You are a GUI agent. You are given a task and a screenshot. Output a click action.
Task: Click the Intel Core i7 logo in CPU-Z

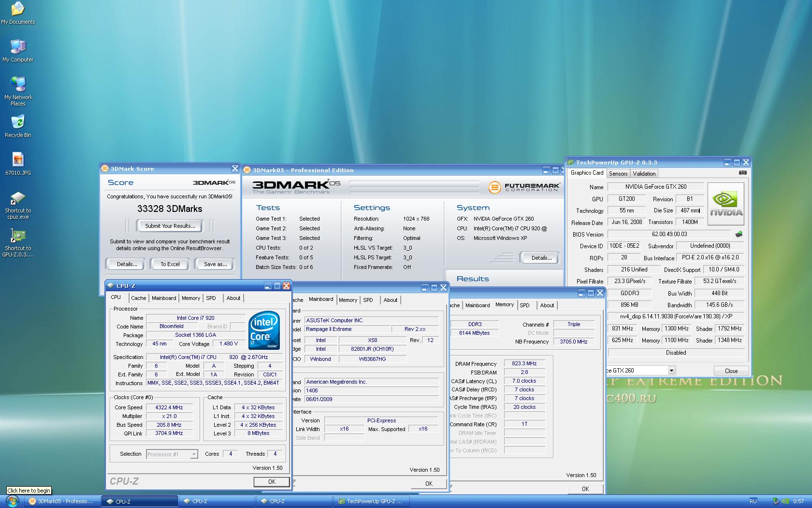coord(264,330)
